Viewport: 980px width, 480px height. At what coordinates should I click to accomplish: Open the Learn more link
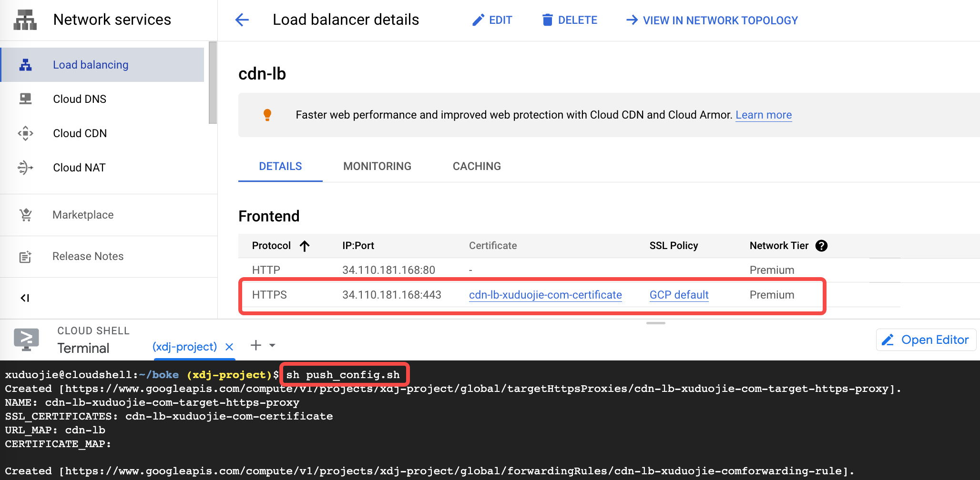click(x=764, y=115)
